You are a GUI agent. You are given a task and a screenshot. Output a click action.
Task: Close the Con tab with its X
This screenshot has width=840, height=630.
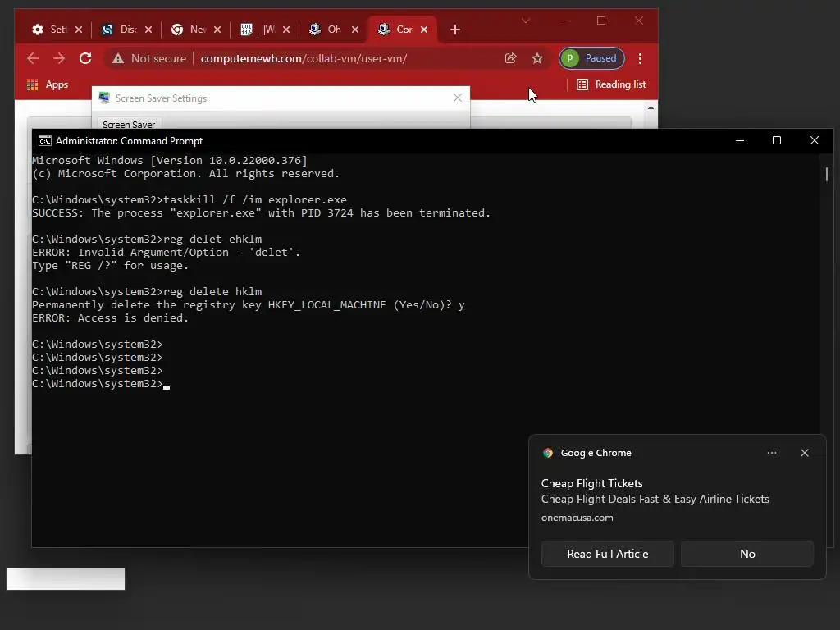coord(424,30)
